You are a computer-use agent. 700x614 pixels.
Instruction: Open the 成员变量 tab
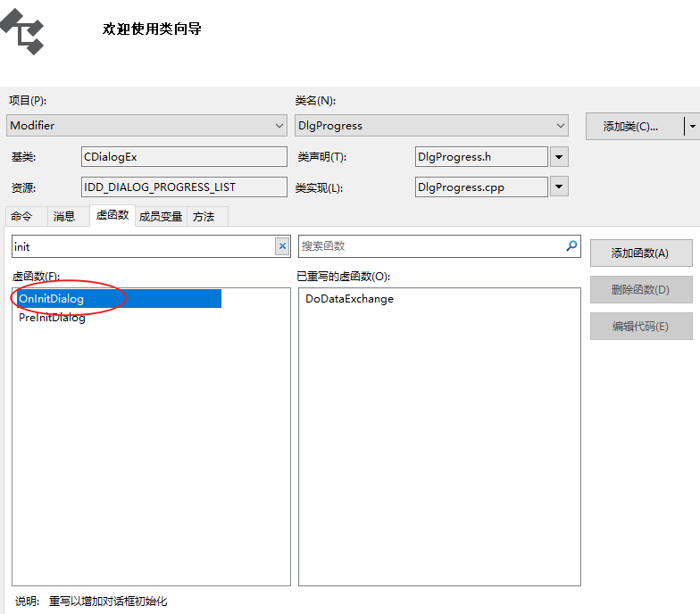point(161,216)
